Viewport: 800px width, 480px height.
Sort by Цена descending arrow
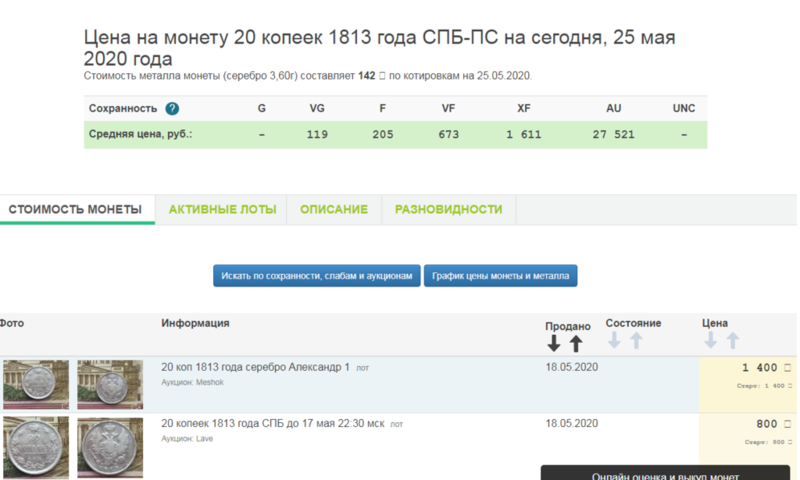point(711,340)
